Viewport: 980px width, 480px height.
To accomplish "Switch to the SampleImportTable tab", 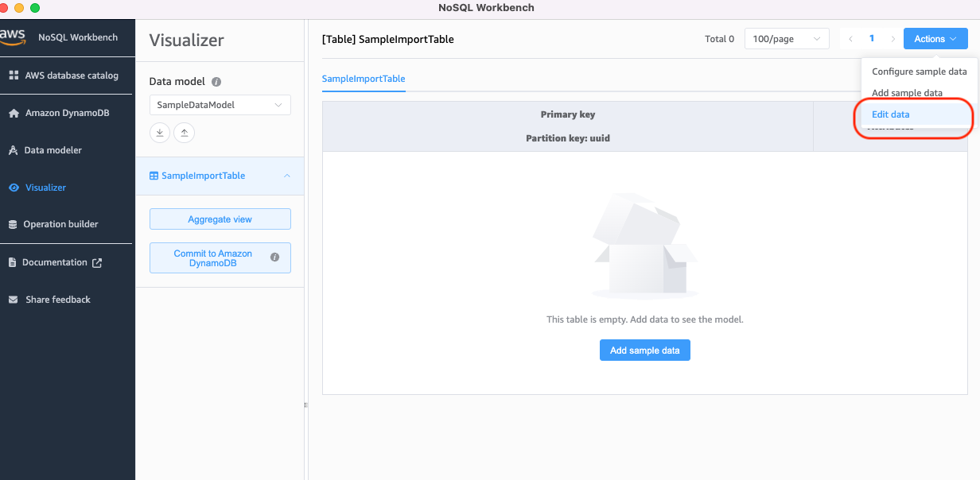I will point(364,79).
